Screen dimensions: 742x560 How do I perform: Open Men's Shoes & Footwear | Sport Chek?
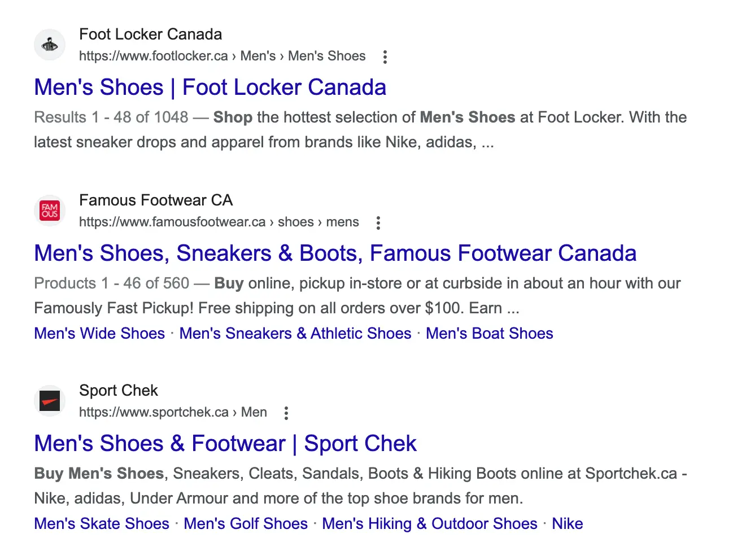pyautogui.click(x=225, y=444)
